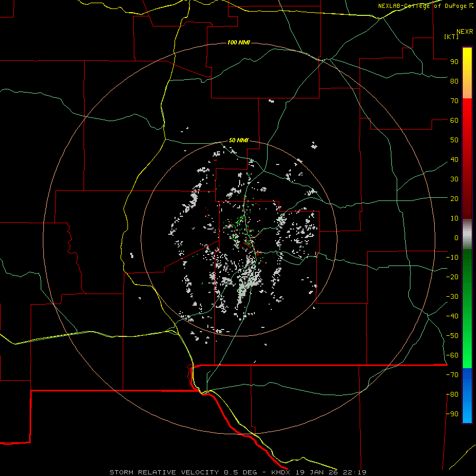Click the -60 value on the velocity scale
Screen dimensions: 476x476
coord(452,355)
